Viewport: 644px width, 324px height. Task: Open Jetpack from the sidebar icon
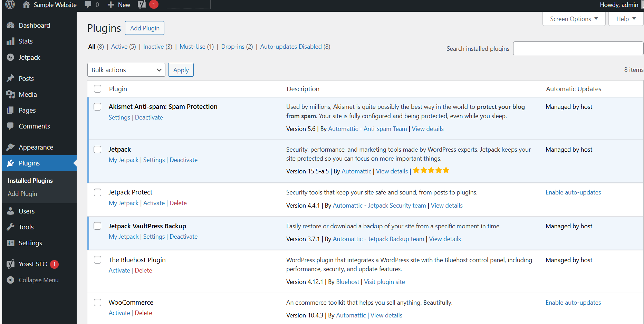pyautogui.click(x=11, y=57)
